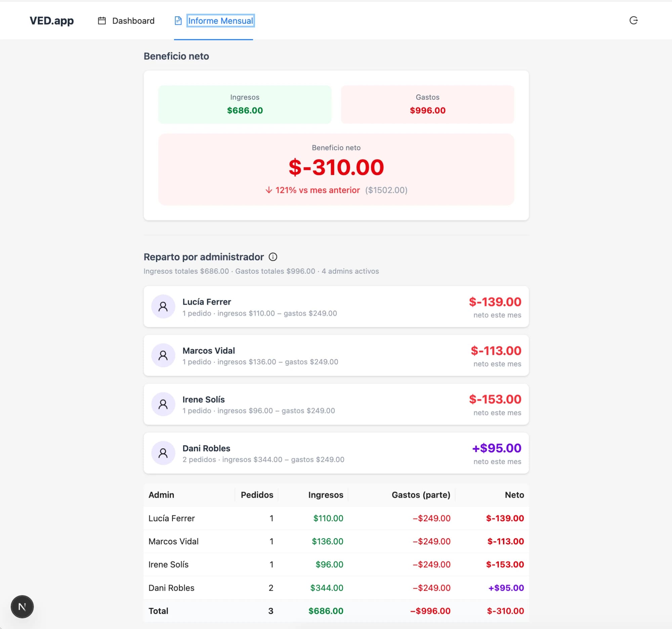Screen dimensions: 672x629
Task: Click the ($1502.00) previous month value
Action: point(386,190)
